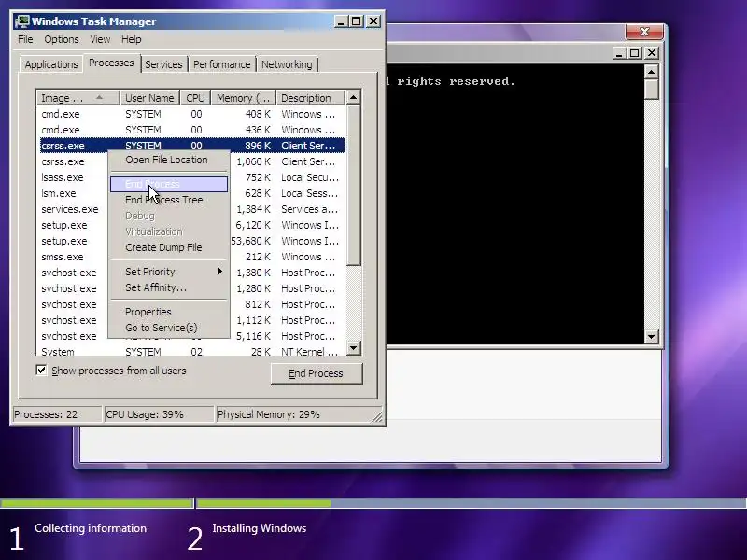Open the Set Priority submenu arrow

(x=219, y=272)
